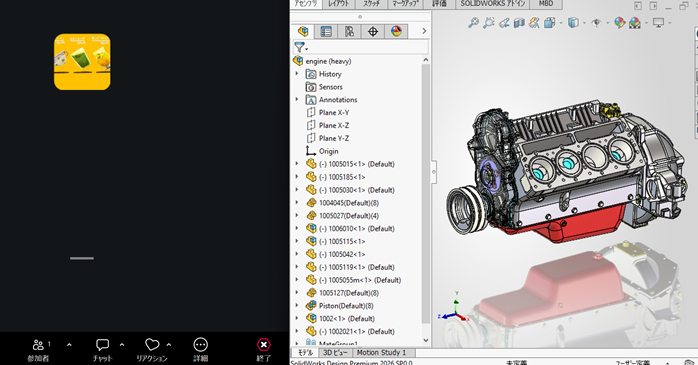
Task: Click the View Settings monitor icon
Action: click(x=658, y=22)
